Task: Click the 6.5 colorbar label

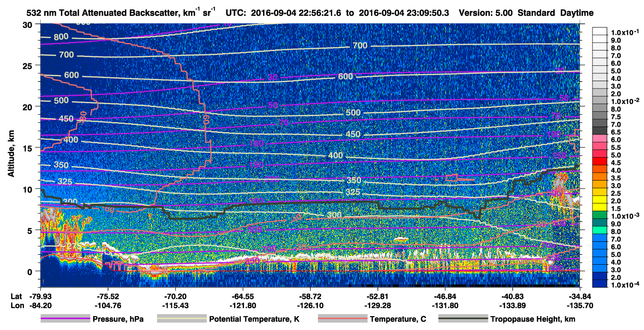Action: tap(616, 132)
